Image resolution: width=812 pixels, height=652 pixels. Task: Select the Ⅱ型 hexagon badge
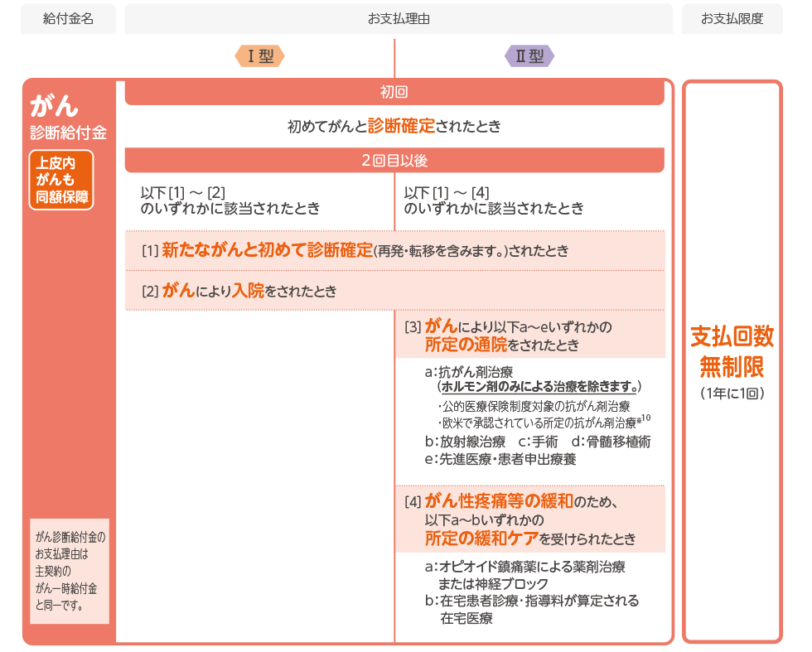coord(529,56)
